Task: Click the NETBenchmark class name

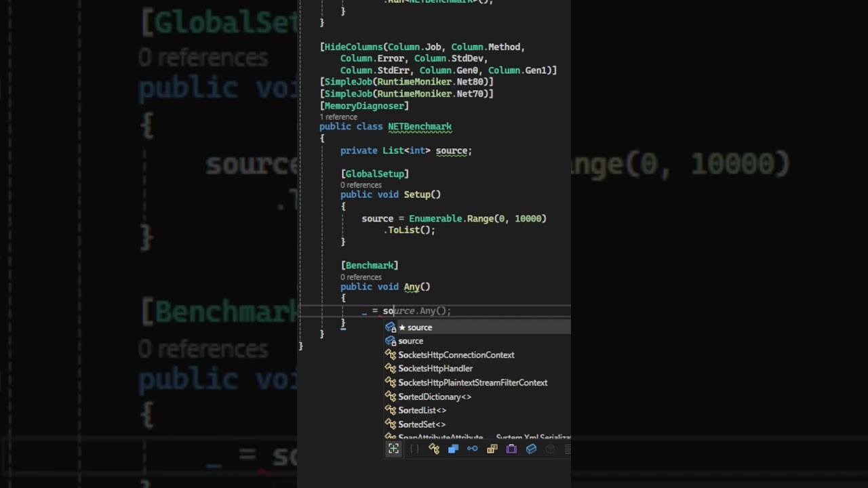Action: 420,127
